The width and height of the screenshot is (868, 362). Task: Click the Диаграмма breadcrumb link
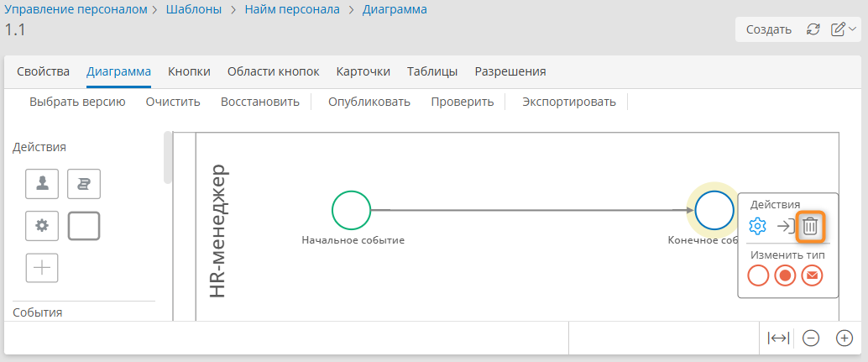(395, 9)
